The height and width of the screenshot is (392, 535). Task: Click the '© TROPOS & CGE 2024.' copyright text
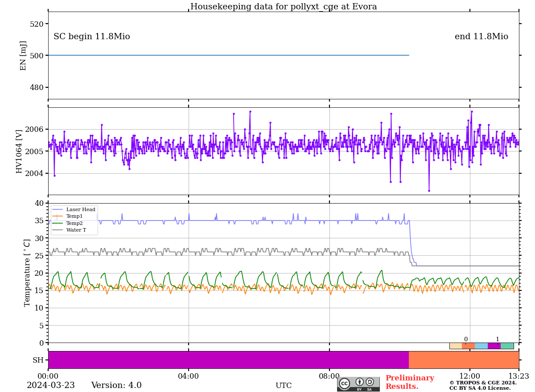pyautogui.click(x=483, y=383)
